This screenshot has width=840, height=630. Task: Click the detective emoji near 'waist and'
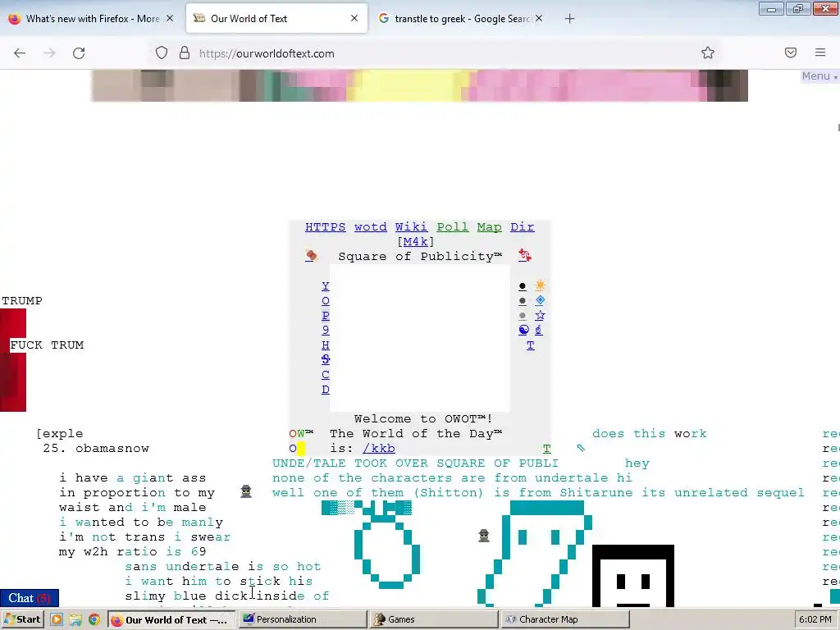coord(246,492)
